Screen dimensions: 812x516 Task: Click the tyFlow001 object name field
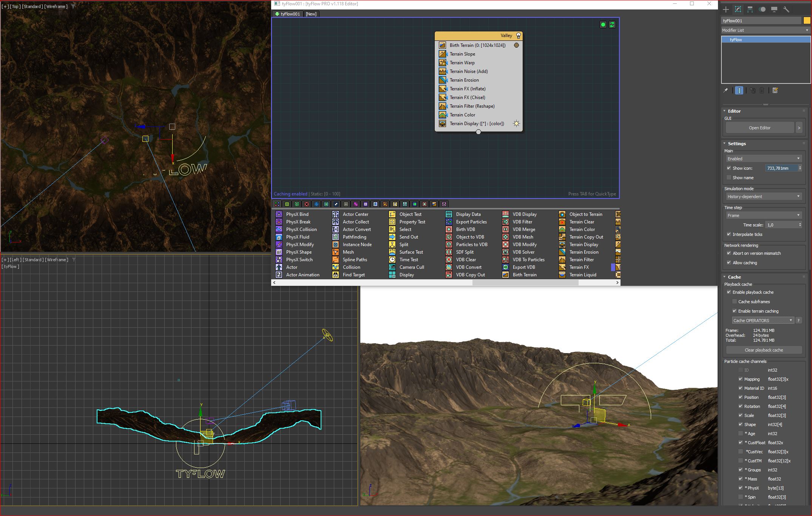click(761, 21)
